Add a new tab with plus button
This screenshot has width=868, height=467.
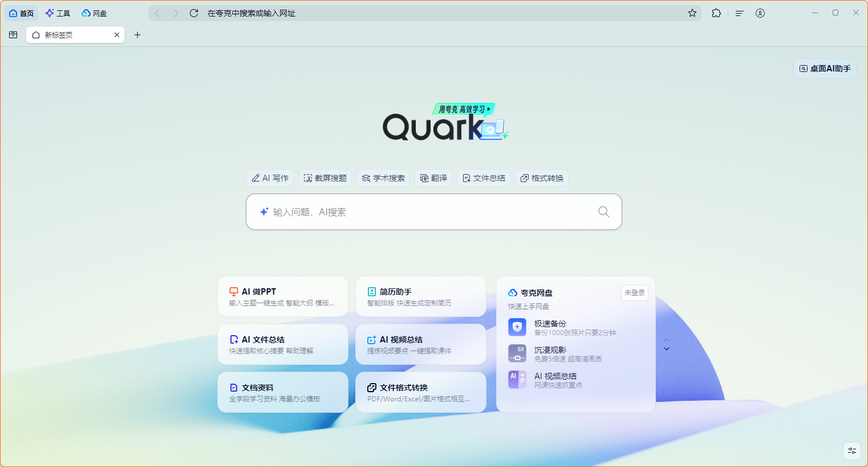[137, 35]
